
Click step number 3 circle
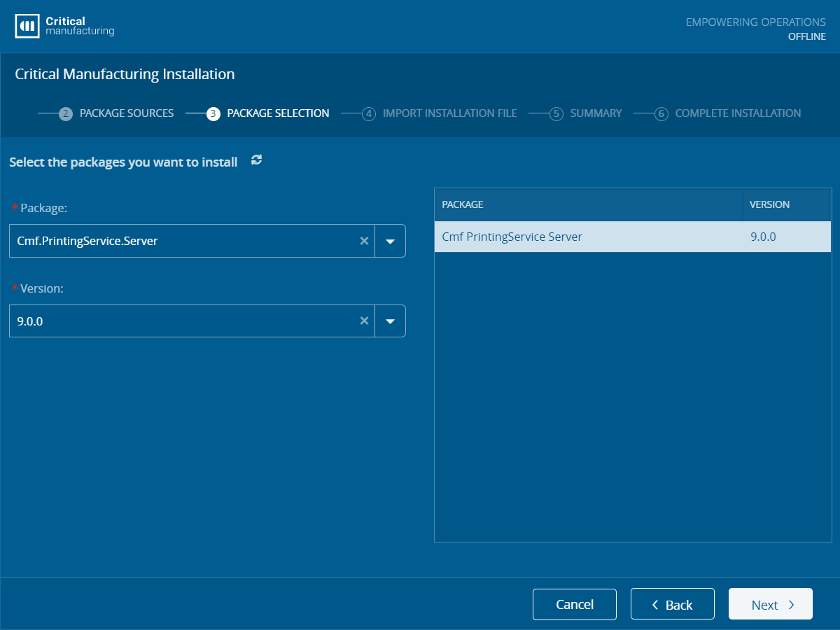pyautogui.click(x=213, y=114)
